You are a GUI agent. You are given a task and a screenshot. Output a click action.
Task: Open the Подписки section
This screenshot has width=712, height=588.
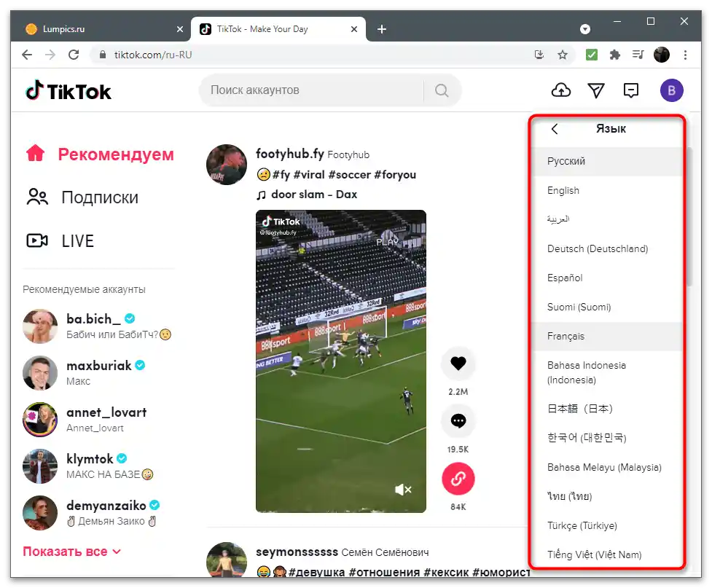tap(82, 197)
